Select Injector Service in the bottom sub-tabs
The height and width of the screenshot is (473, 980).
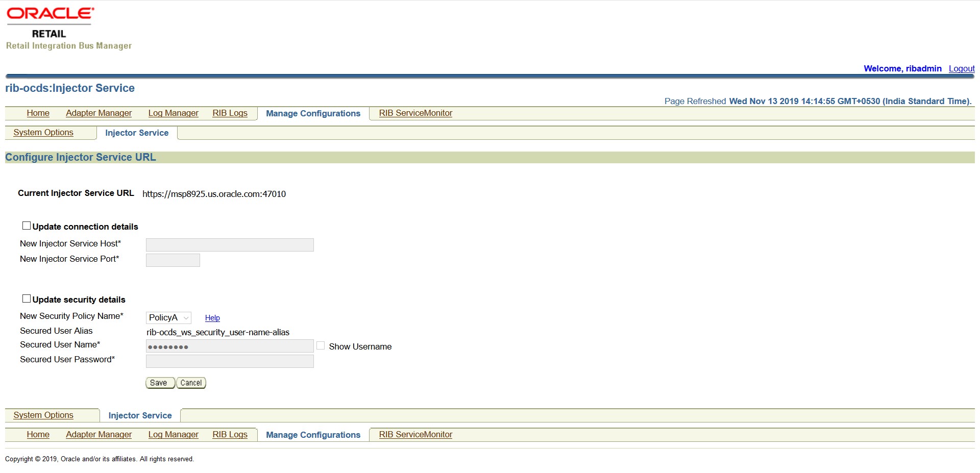pyautogui.click(x=140, y=415)
